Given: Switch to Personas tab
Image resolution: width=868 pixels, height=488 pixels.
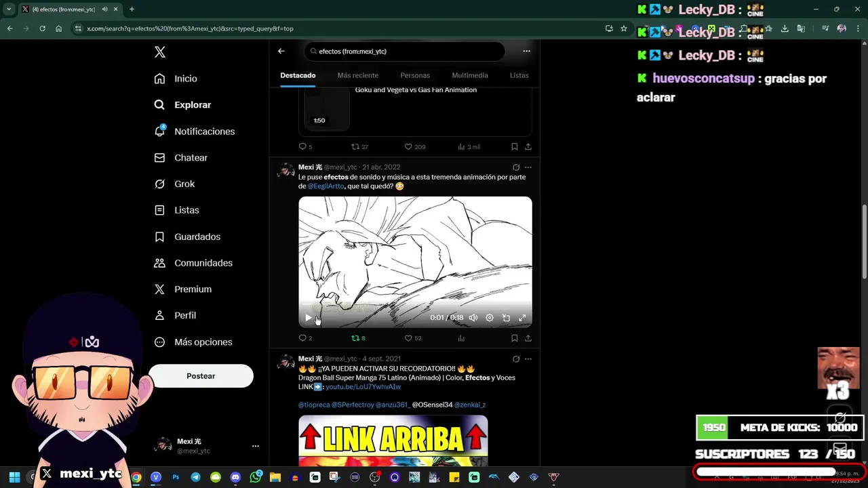Looking at the screenshot, I should click(415, 75).
